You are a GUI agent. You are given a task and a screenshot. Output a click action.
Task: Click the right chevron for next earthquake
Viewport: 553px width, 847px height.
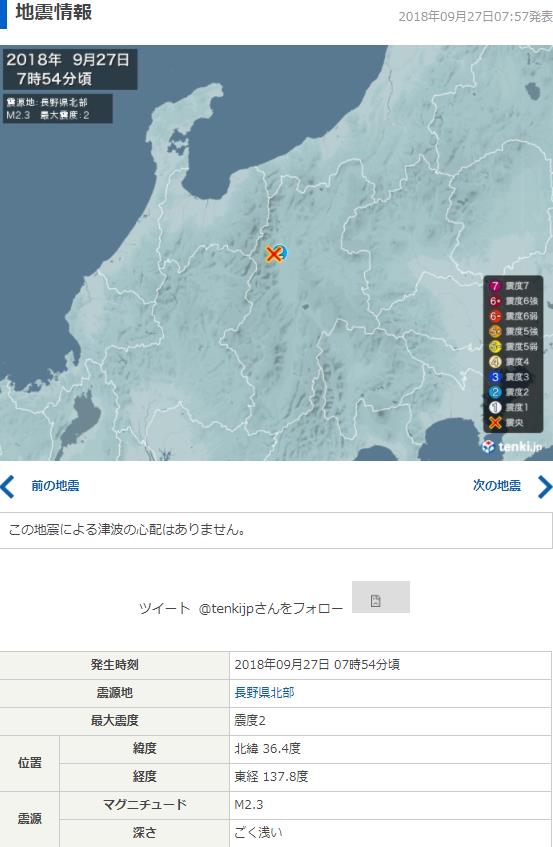[545, 486]
